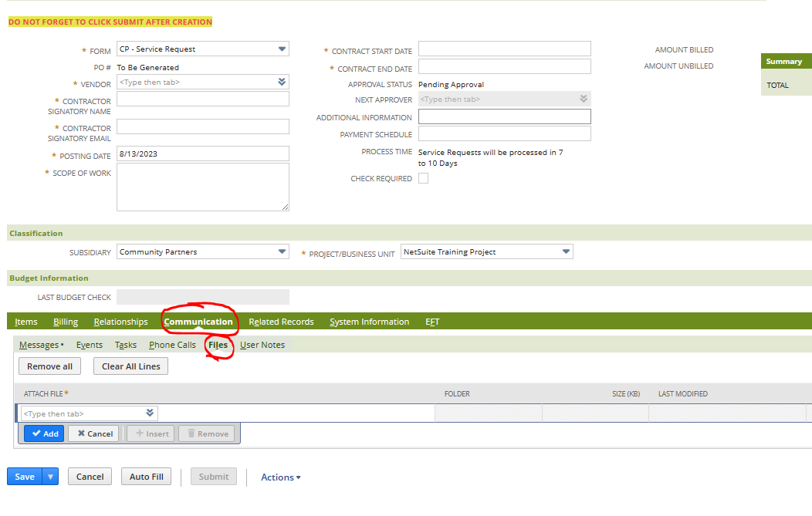Expand the Form dropdown for CP - Service Request

tap(282, 49)
